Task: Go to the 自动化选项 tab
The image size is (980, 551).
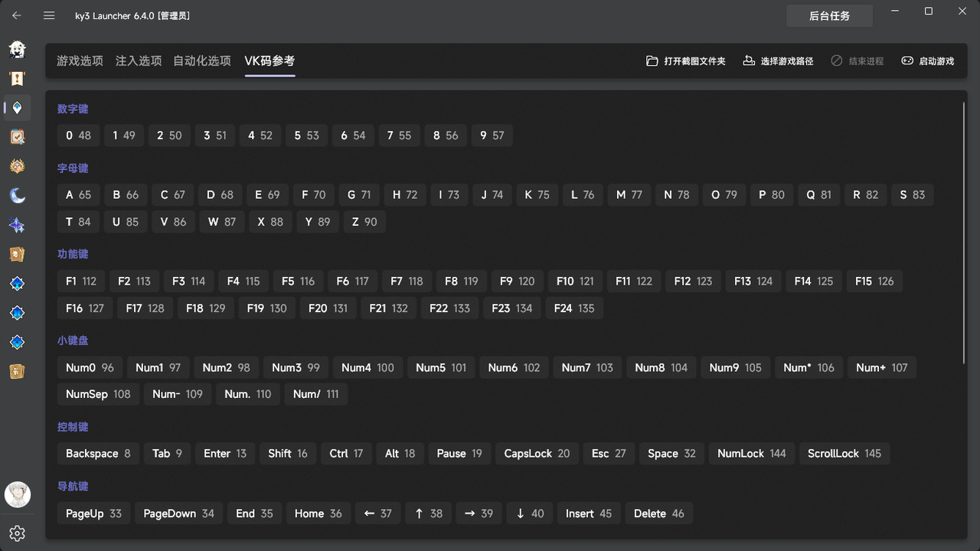Action: pos(202,60)
